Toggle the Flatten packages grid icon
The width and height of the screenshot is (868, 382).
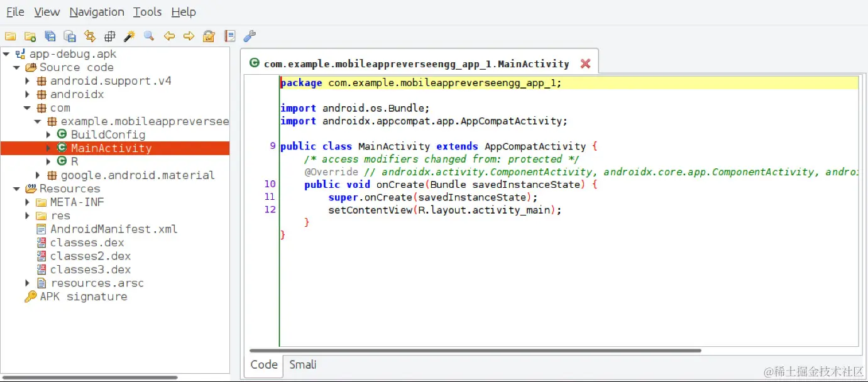[x=109, y=36]
